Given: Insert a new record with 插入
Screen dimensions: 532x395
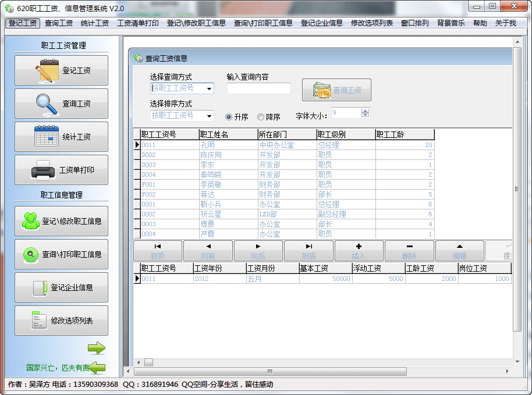Looking at the screenshot, I should pyautogui.click(x=359, y=251).
